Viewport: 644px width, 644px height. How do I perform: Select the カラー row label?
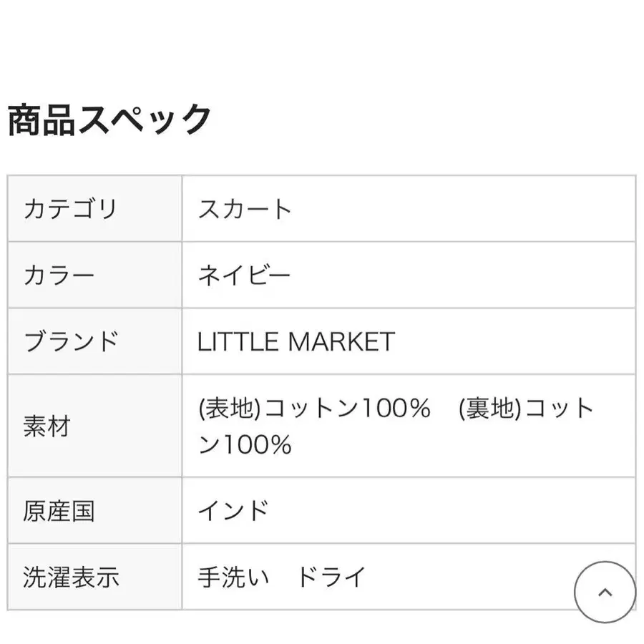(59, 275)
